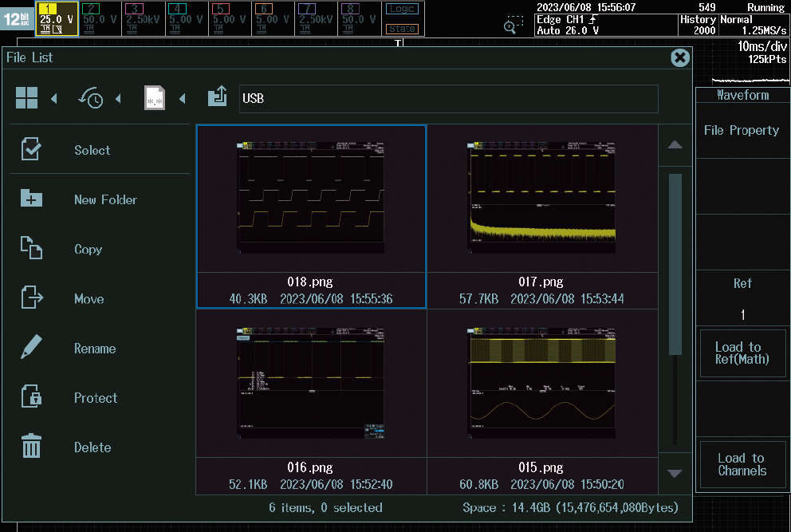Screen dimensions: 791x532
Task: Click the State button
Action: (402, 29)
